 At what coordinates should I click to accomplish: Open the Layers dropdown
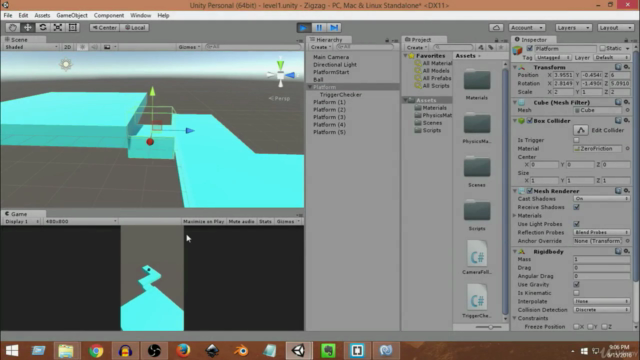coord(573,27)
